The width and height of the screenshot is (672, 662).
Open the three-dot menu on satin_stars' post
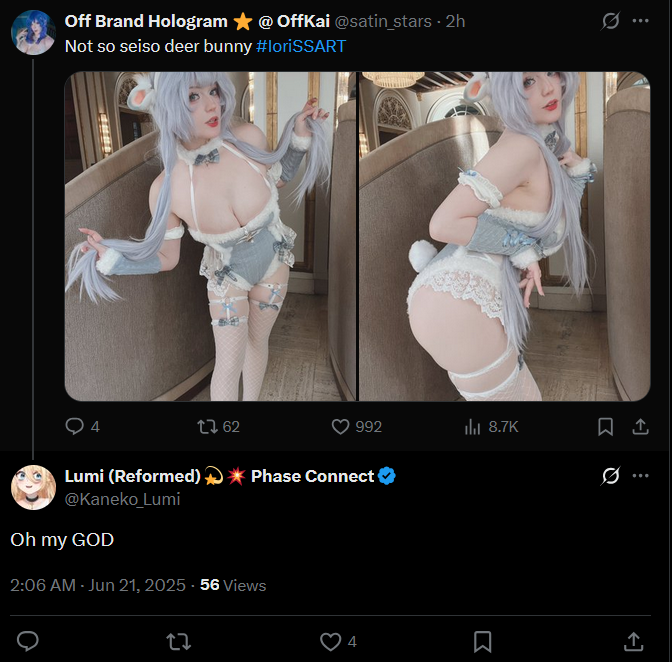pos(640,21)
